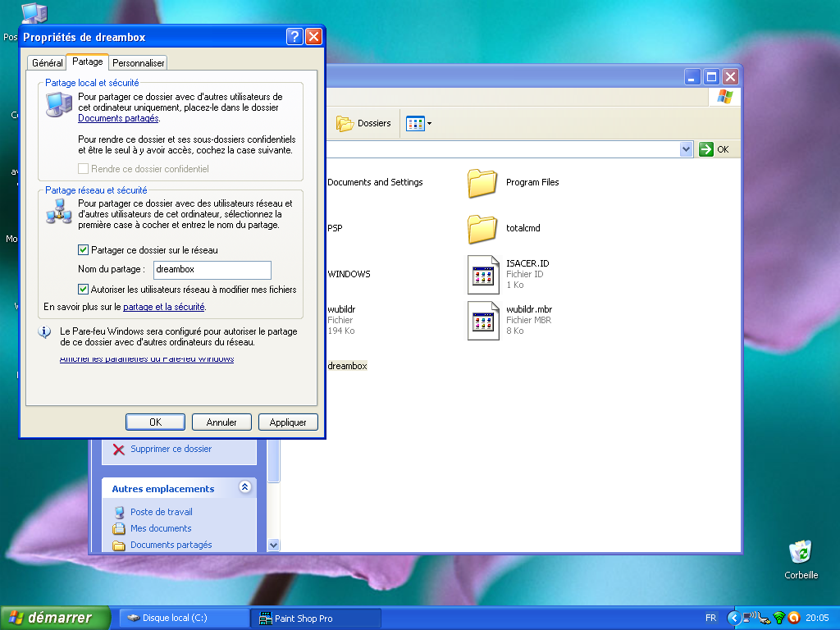The image size is (840, 630).
Task: Maximize the Explorer window
Action: point(711,77)
